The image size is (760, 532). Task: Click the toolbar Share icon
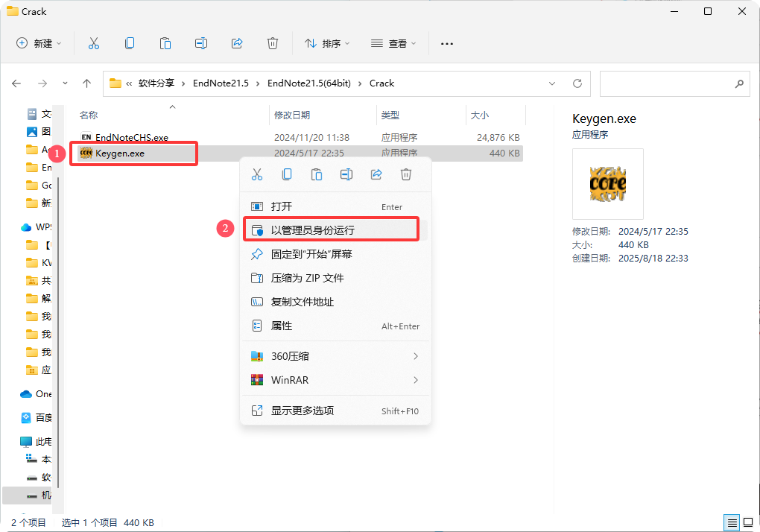237,44
